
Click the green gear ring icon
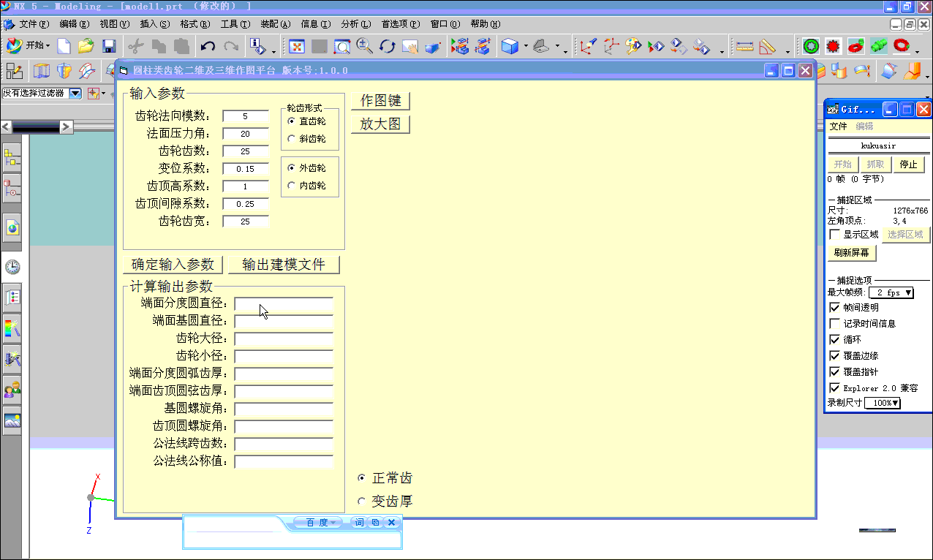(810, 46)
